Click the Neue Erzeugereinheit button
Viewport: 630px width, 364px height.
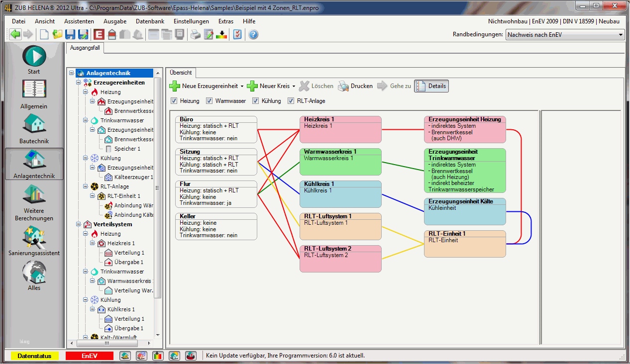204,86
